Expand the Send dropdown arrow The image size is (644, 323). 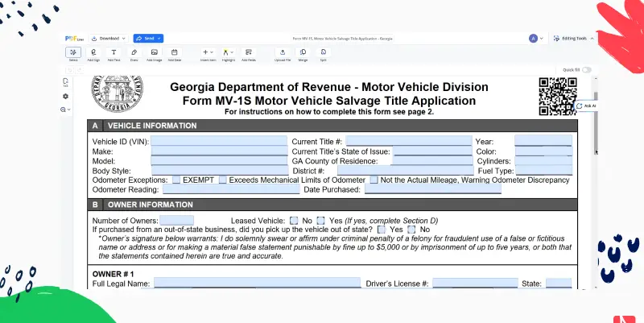point(159,39)
